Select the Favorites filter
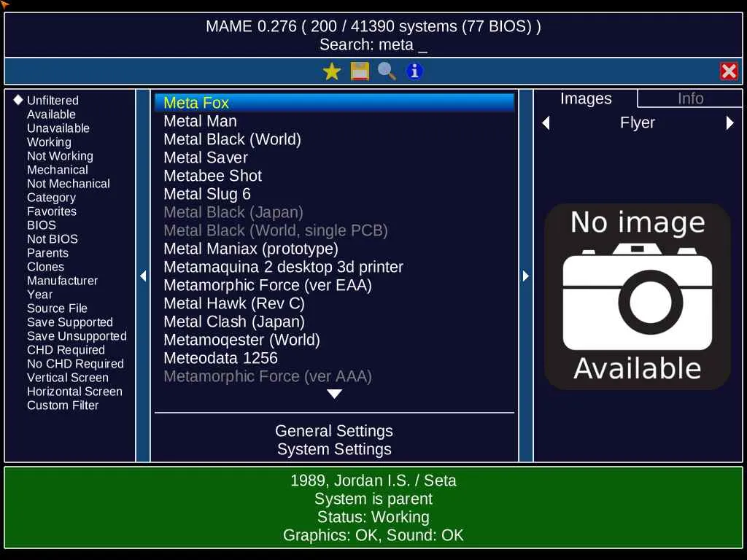The height and width of the screenshot is (560, 747). [x=52, y=211]
